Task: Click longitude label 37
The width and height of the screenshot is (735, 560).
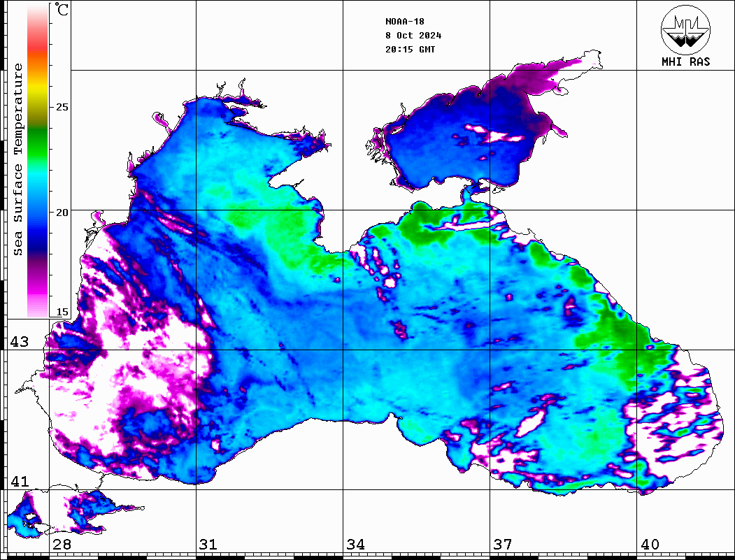Action: [x=503, y=545]
